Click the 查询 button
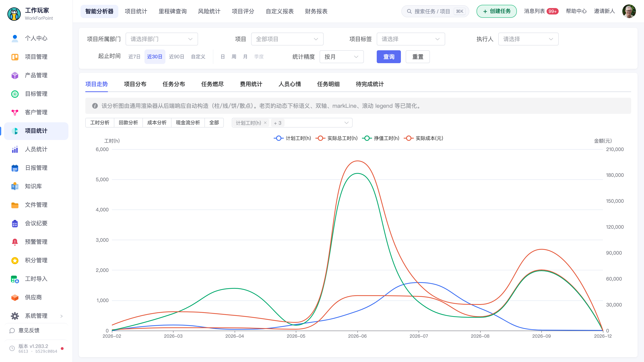The image size is (644, 362). (x=388, y=57)
